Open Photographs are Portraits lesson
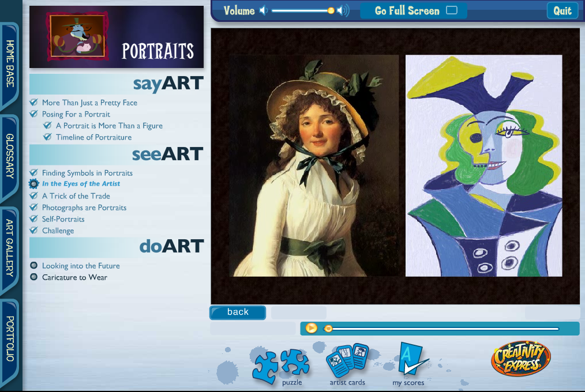Screen dimensions: 585x392 tap(84, 208)
